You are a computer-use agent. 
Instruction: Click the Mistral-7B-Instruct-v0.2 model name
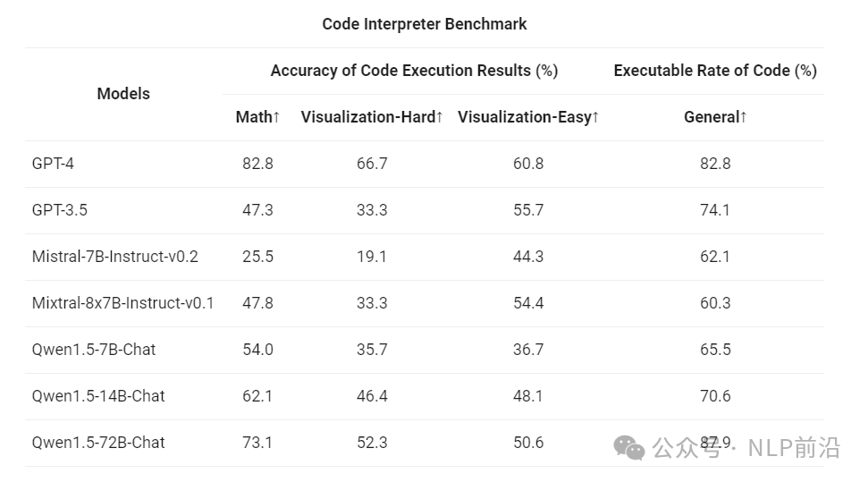[114, 257]
